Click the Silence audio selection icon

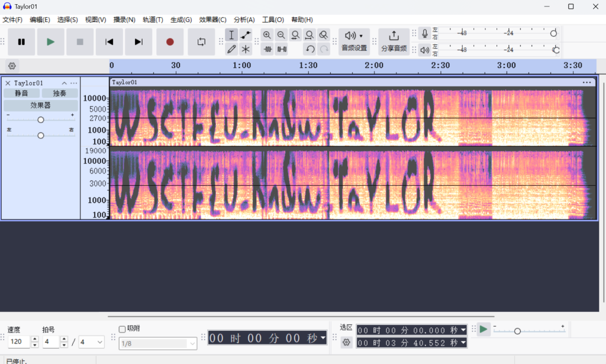[x=282, y=49]
